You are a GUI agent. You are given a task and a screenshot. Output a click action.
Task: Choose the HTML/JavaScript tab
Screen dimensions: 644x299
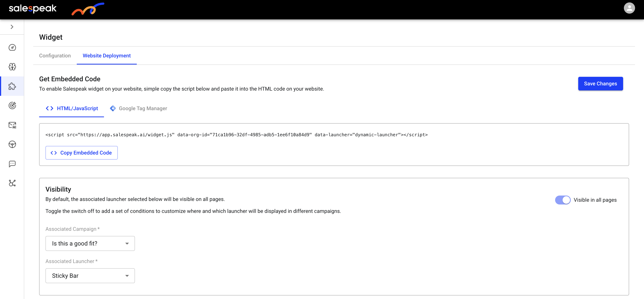click(x=72, y=108)
